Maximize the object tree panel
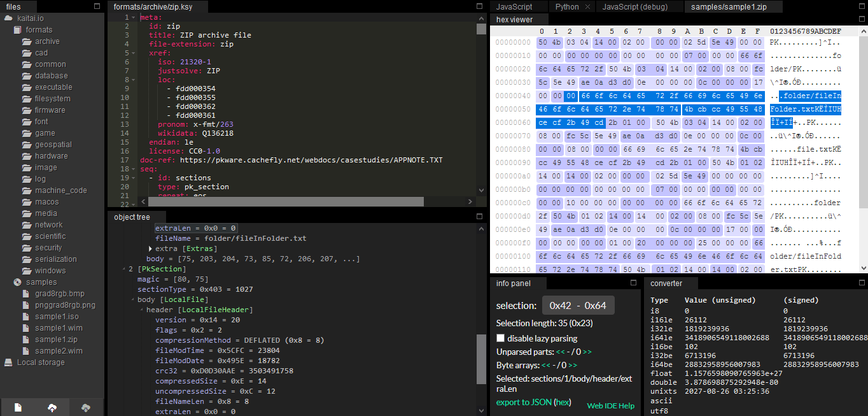 [480, 217]
